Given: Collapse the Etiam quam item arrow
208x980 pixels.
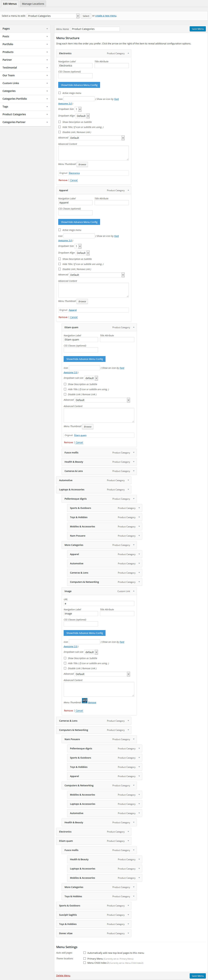Looking at the screenshot, I should (x=134, y=327).
